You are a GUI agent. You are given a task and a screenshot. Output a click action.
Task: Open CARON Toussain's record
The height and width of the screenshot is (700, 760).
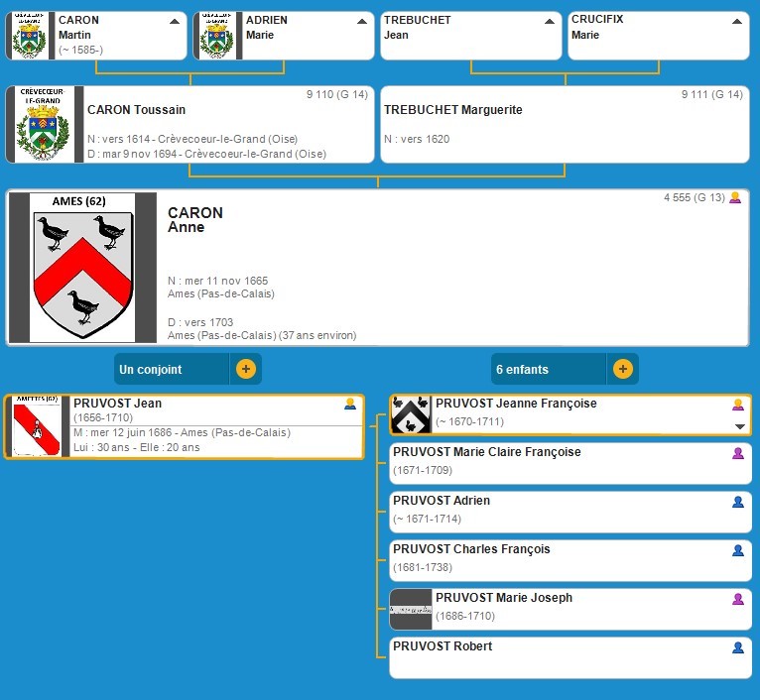(136, 110)
